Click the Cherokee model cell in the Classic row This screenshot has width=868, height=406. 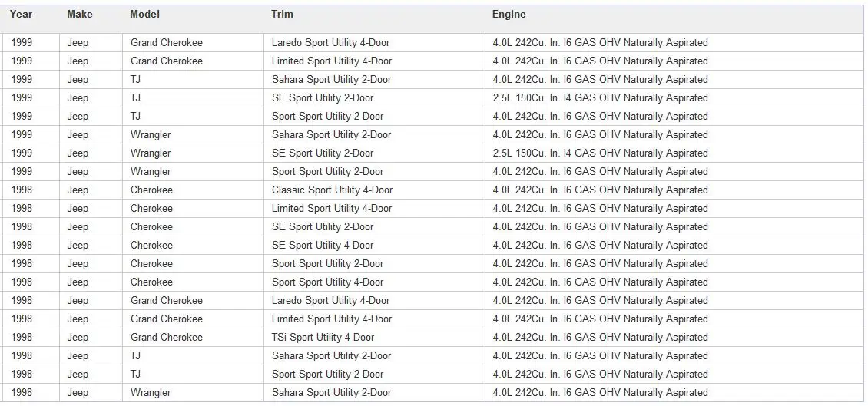(x=151, y=190)
